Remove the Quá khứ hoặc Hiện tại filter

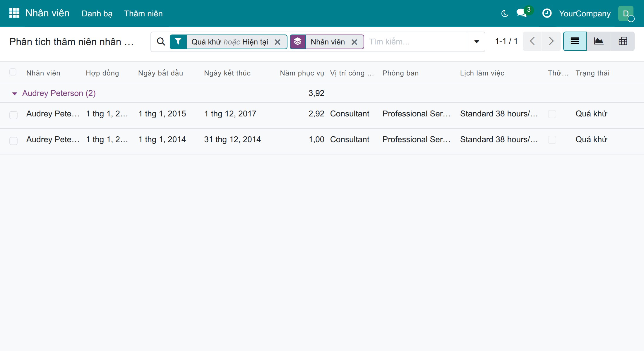278,42
